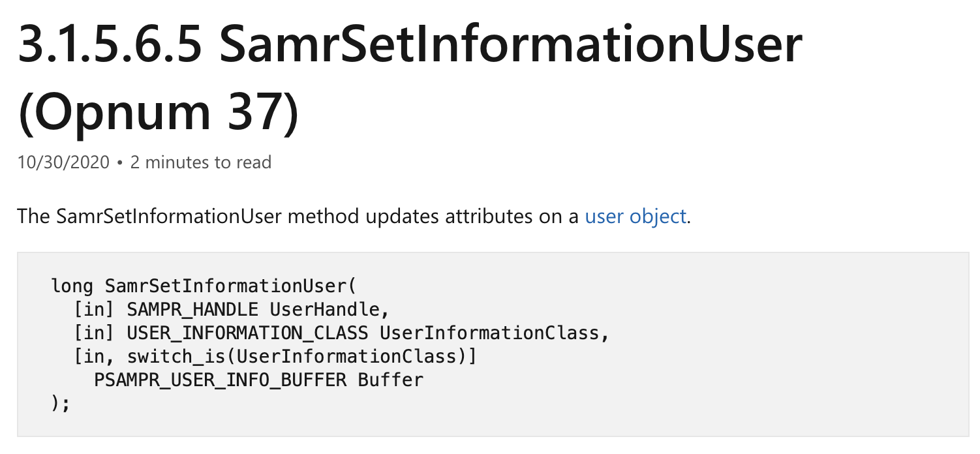The image size is (980, 454).
Task: Open the "user object" link
Action: (x=635, y=217)
